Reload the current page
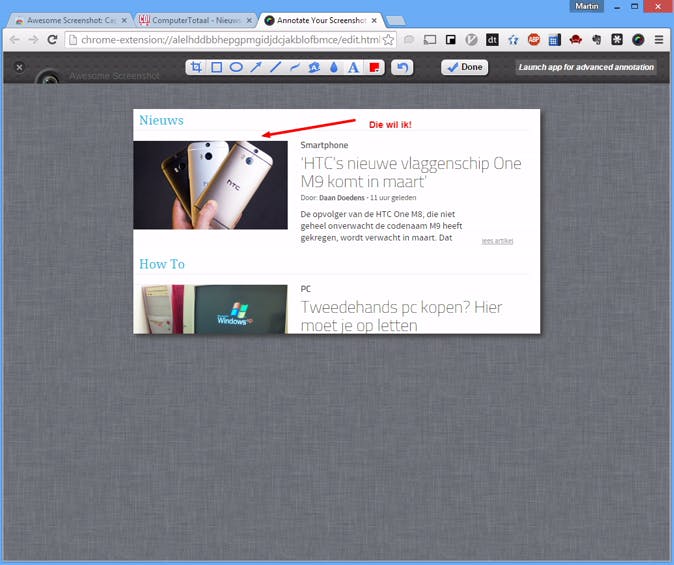 [52, 40]
